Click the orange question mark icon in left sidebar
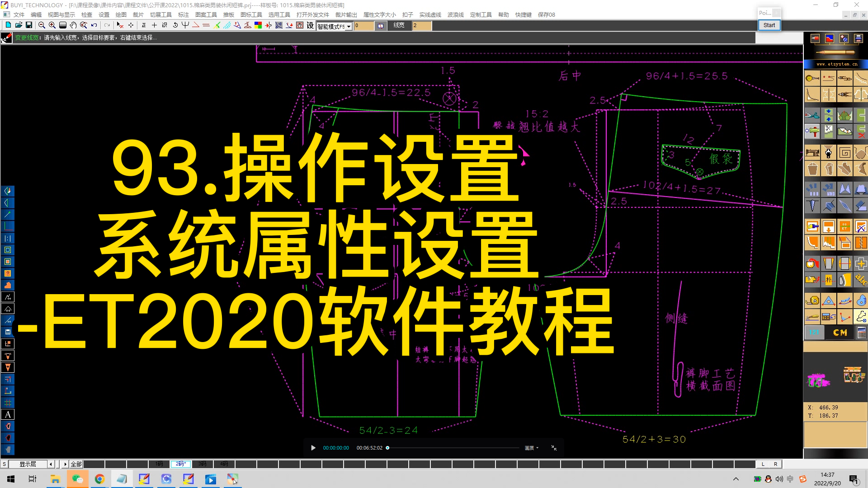 pyautogui.click(x=8, y=273)
